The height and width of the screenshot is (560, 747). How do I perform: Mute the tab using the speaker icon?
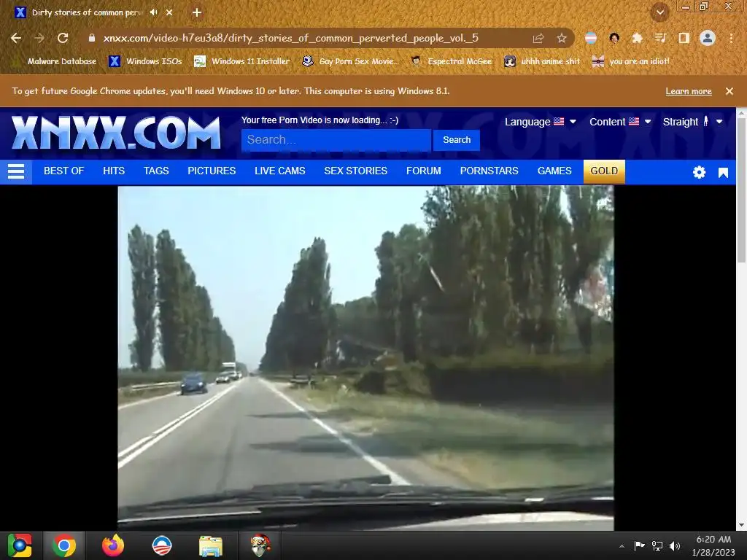point(153,12)
